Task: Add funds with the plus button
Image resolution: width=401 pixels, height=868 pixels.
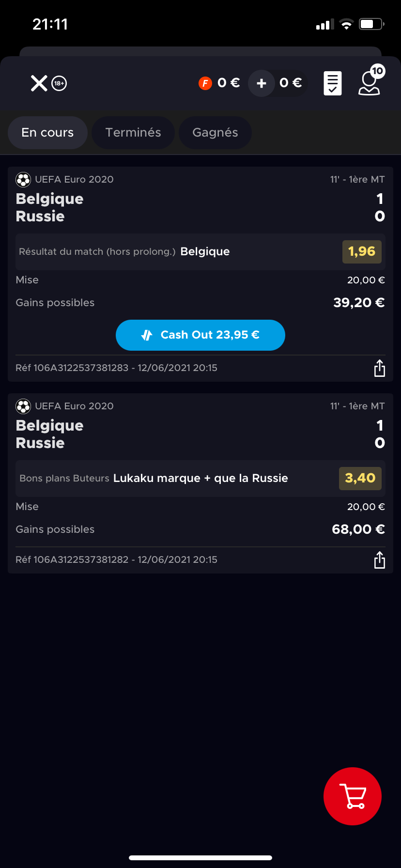Action: click(x=262, y=83)
